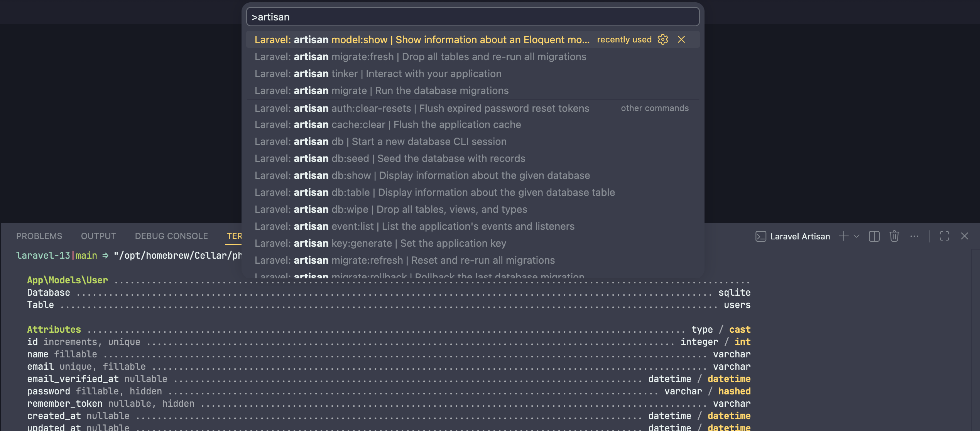Viewport: 980px width, 431px height.
Task: Kill terminal with the trash icon
Action: (x=894, y=236)
